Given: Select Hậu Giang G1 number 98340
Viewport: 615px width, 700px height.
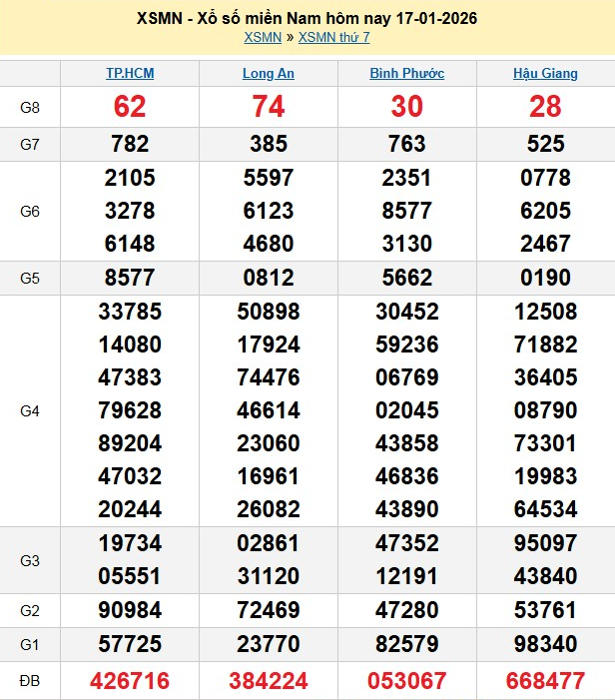Looking at the screenshot, I should pyautogui.click(x=545, y=644).
